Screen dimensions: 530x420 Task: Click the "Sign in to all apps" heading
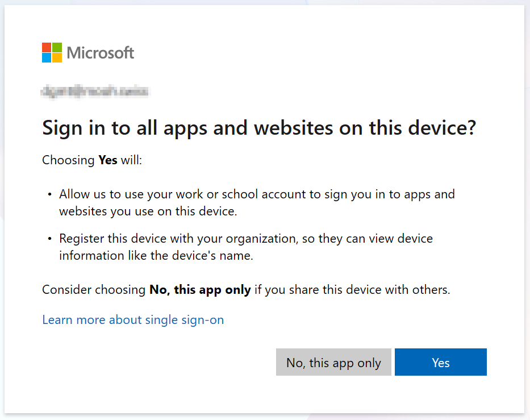(258, 128)
